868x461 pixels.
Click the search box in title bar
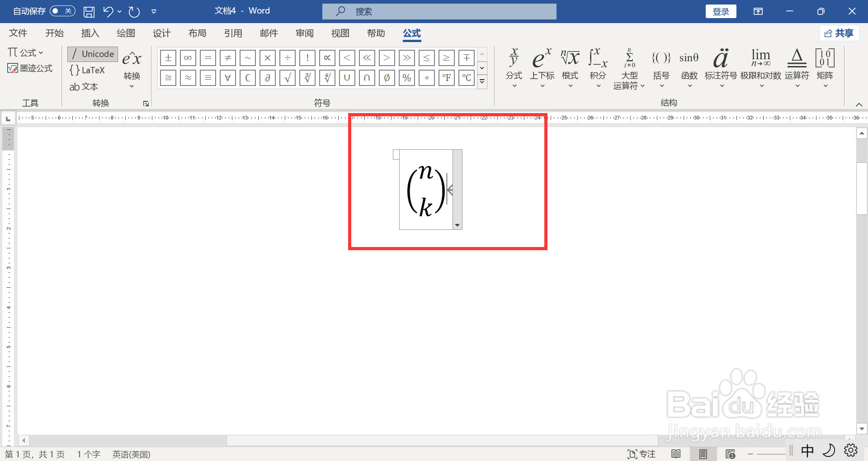pos(439,11)
